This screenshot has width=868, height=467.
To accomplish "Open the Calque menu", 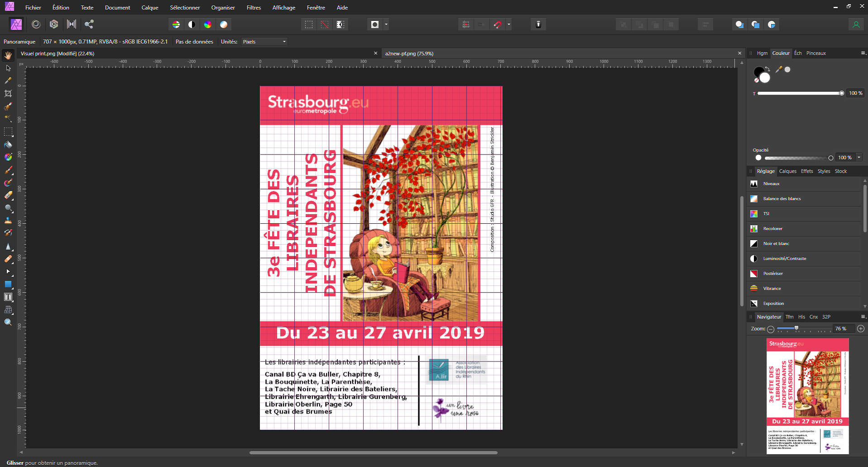I will [x=150, y=8].
